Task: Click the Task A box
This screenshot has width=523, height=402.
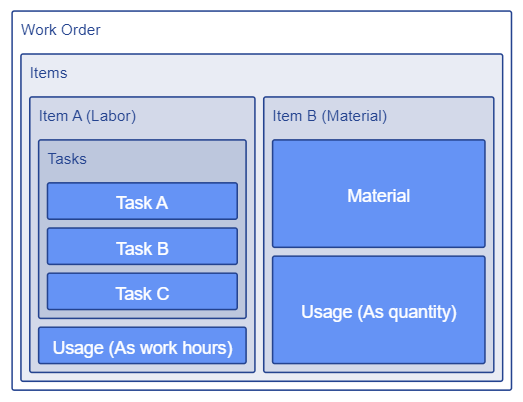Action: [142, 201]
